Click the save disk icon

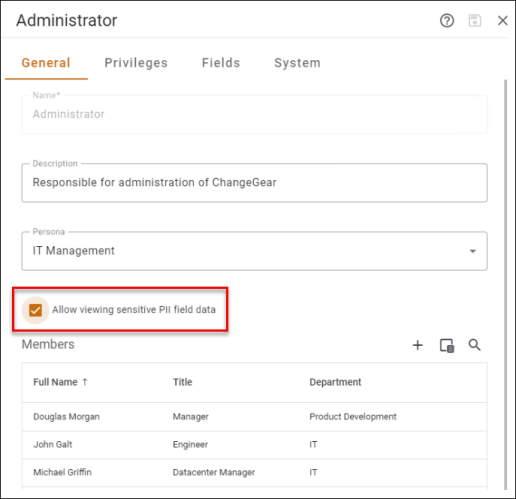click(475, 21)
